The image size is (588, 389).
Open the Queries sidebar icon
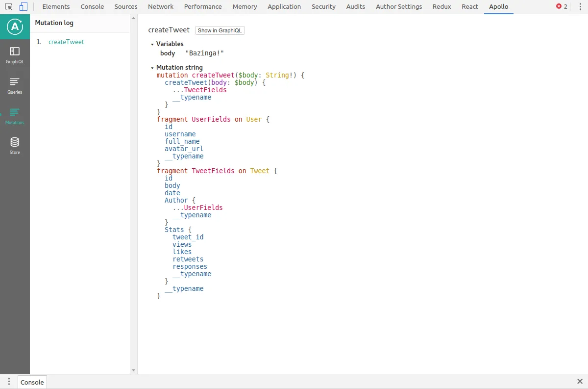pyautogui.click(x=15, y=85)
